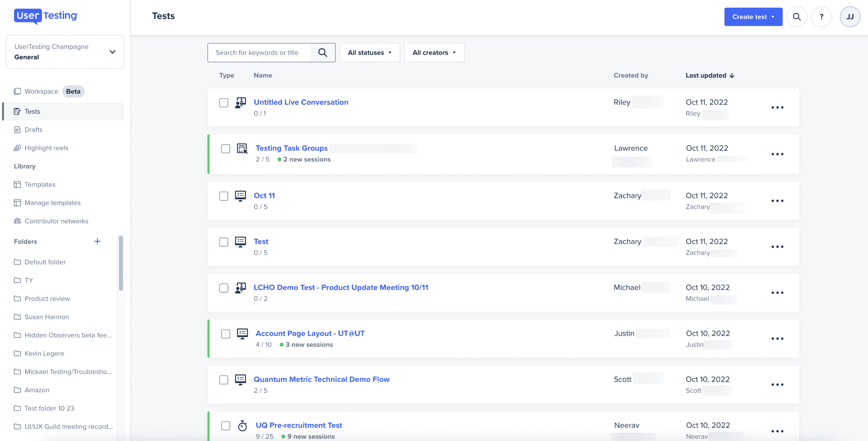The width and height of the screenshot is (868, 441).
Task: Select Tests in the sidebar
Action: pos(65,111)
